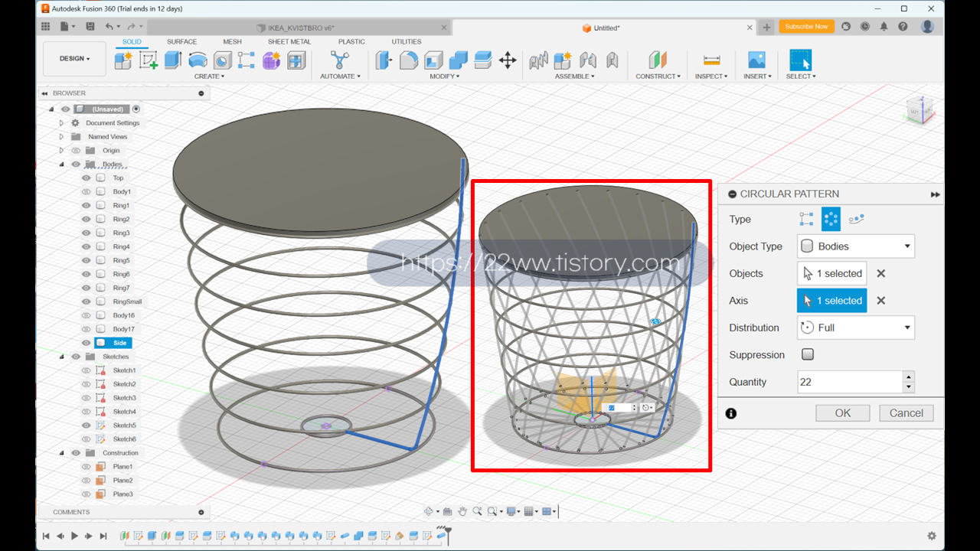The image size is (980, 551).
Task: Click the Save icon in title bar
Action: click(90, 27)
